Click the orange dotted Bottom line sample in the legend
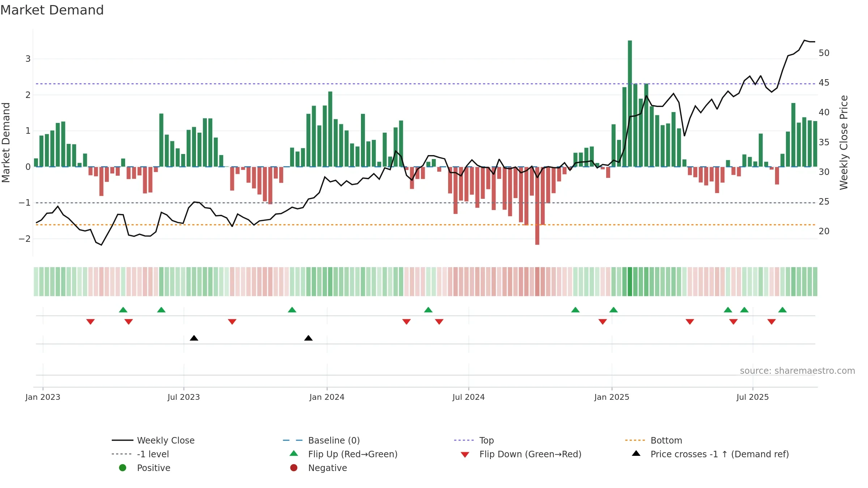The height and width of the screenshot is (488, 868). [x=635, y=440]
